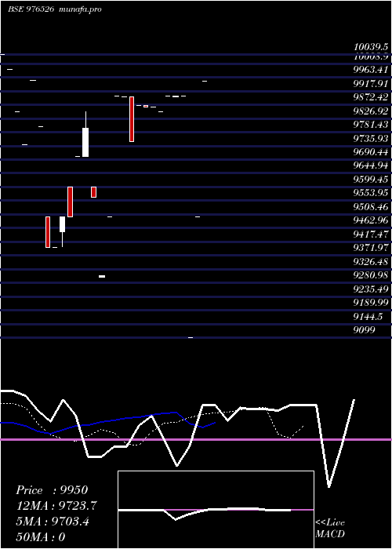Click the 9690.44 price axis label

coord(371,152)
